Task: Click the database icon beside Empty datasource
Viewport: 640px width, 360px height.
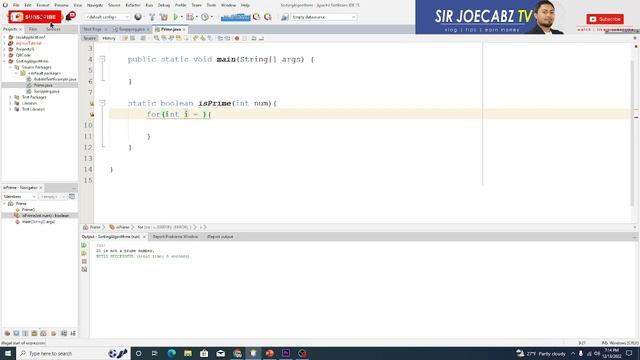Action: 285,17
